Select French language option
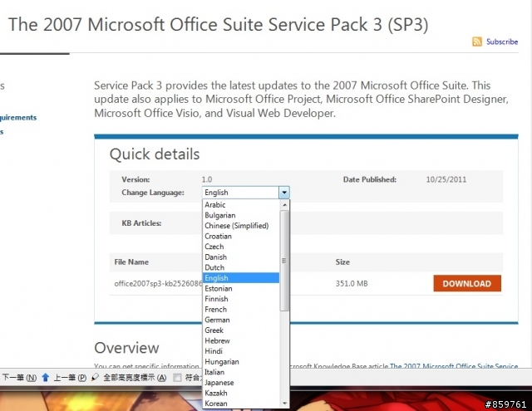532x411 pixels. point(216,310)
